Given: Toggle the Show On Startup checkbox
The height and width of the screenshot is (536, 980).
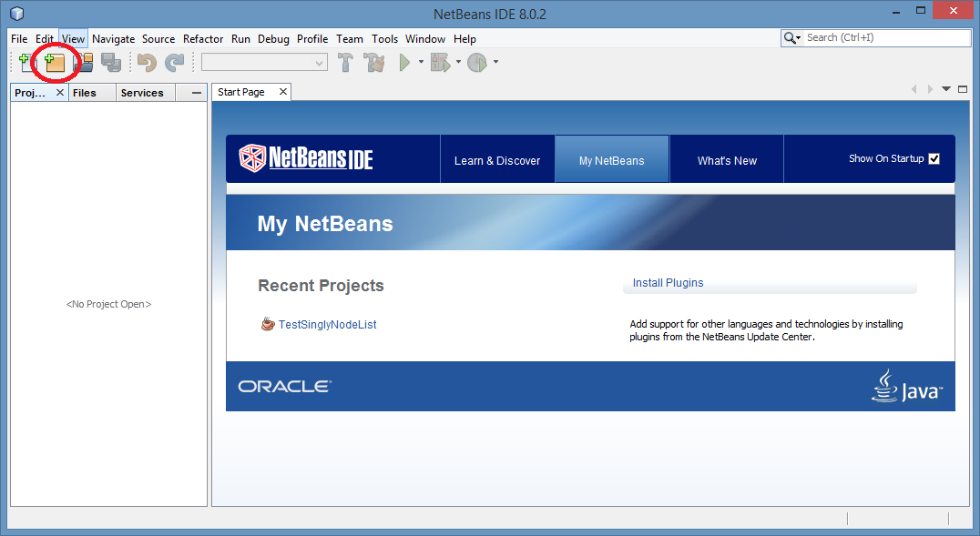Looking at the screenshot, I should [934, 159].
